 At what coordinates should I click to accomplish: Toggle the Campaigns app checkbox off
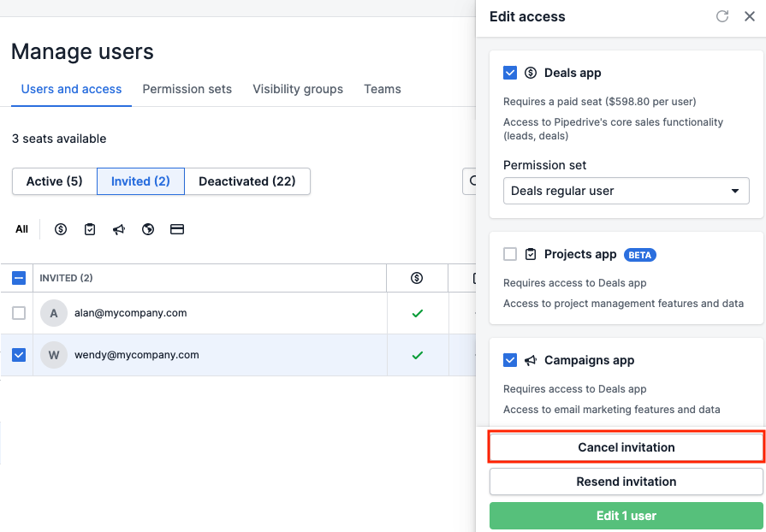click(x=510, y=360)
